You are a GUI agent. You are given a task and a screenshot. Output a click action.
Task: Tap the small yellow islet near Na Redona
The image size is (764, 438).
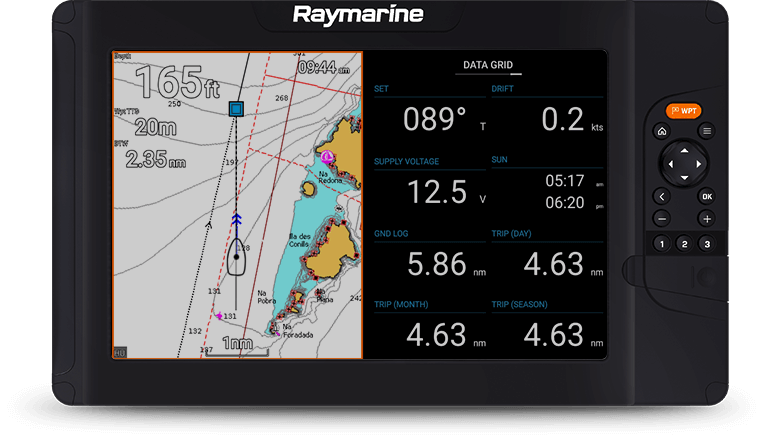(308, 189)
